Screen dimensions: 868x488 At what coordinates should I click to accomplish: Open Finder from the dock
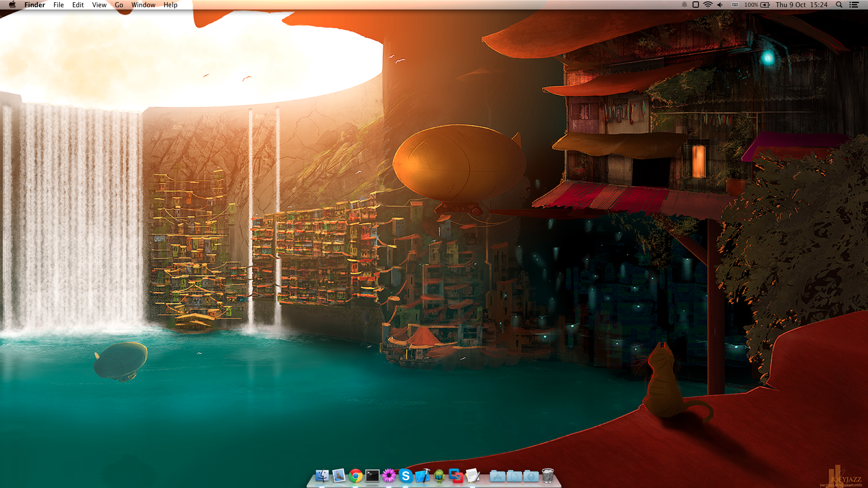tap(322, 476)
